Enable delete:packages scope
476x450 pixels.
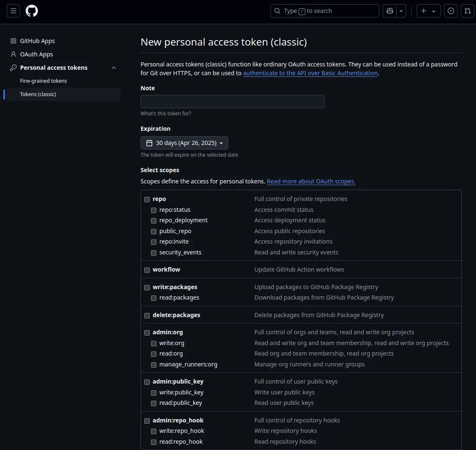[x=147, y=315]
